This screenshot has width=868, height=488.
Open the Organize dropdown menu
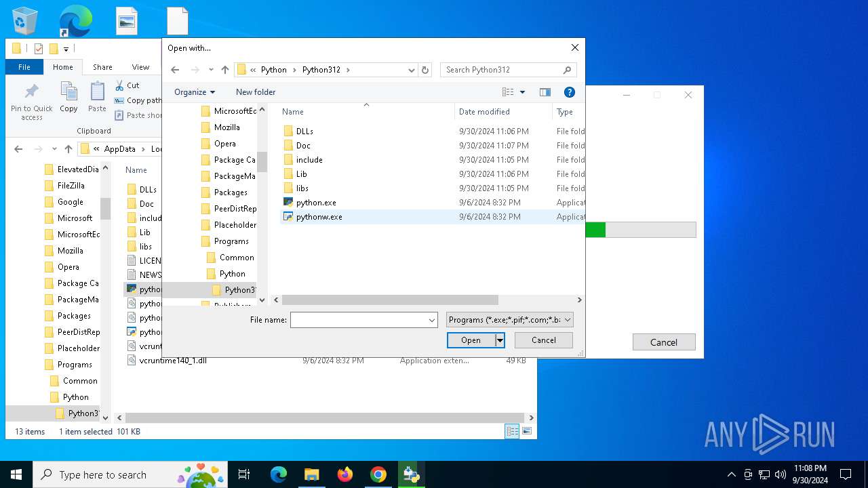(x=194, y=92)
